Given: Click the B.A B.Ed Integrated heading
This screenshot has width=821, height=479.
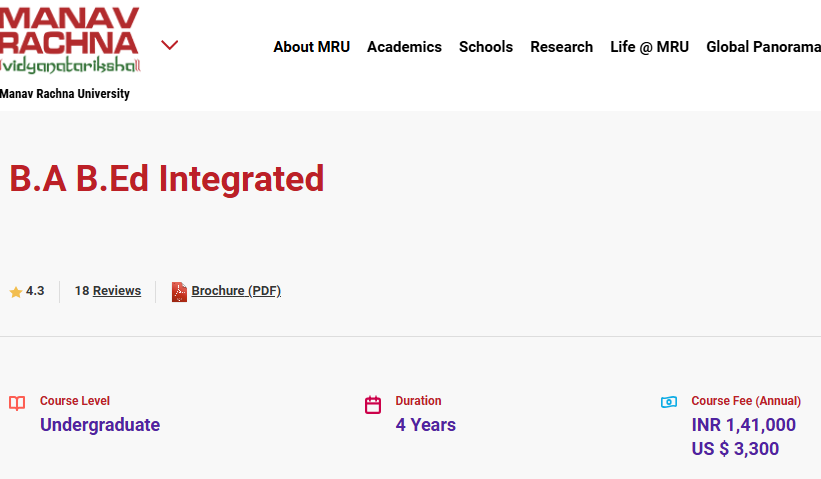Looking at the screenshot, I should tap(167, 178).
